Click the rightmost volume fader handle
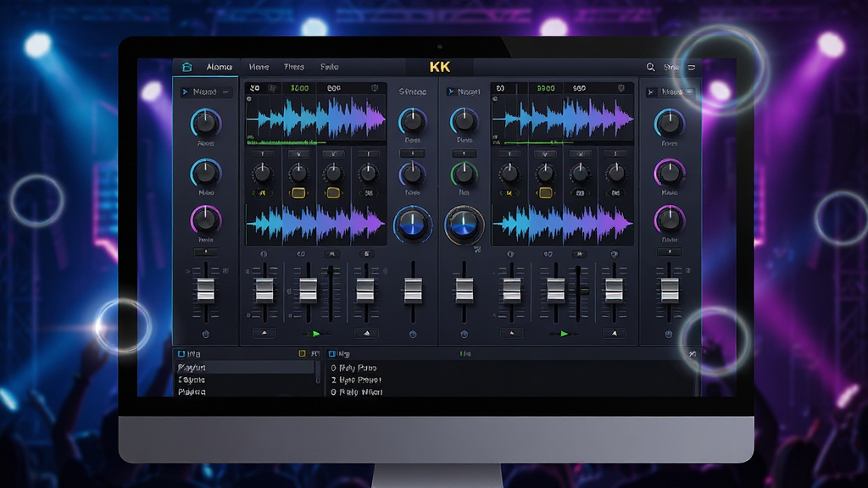The height and width of the screenshot is (488, 868). tap(670, 290)
